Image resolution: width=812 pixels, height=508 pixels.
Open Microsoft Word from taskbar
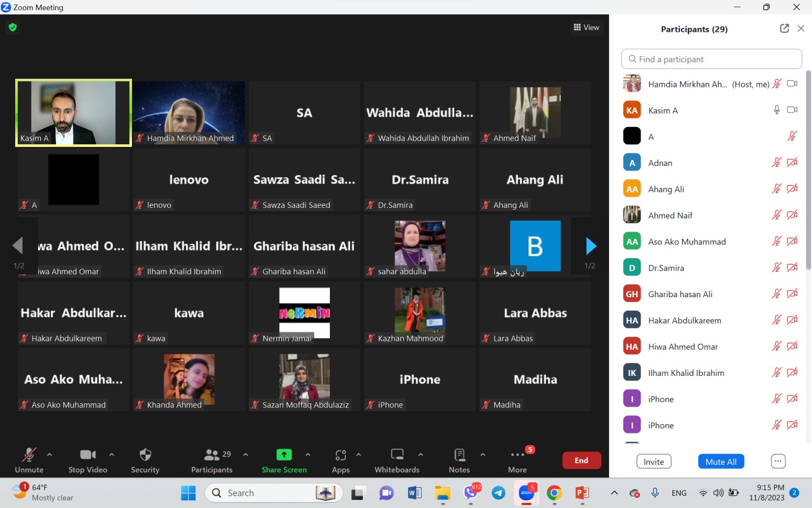click(x=415, y=493)
